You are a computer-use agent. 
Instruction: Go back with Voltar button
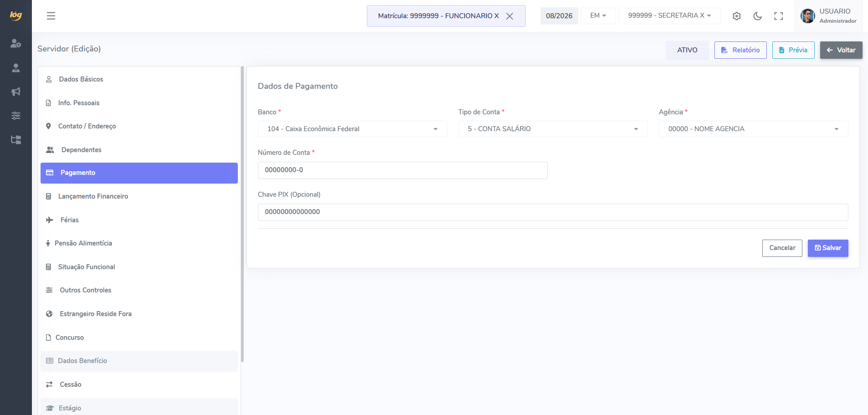tap(841, 50)
